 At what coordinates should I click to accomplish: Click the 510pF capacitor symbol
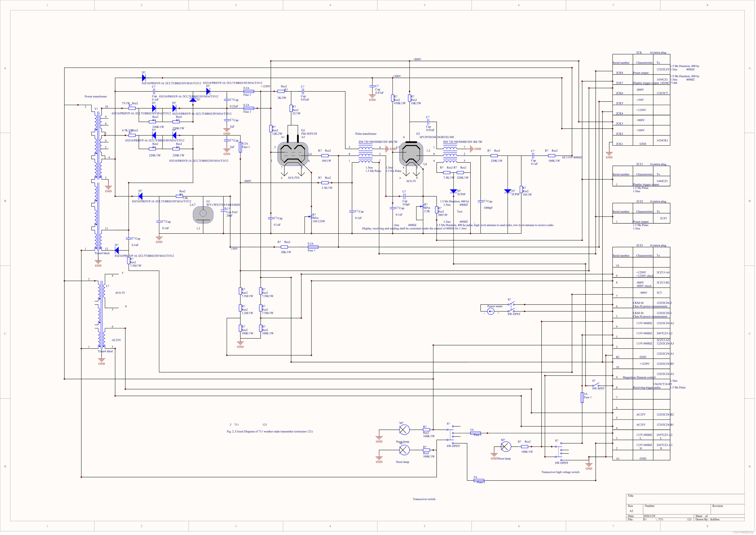404,196
